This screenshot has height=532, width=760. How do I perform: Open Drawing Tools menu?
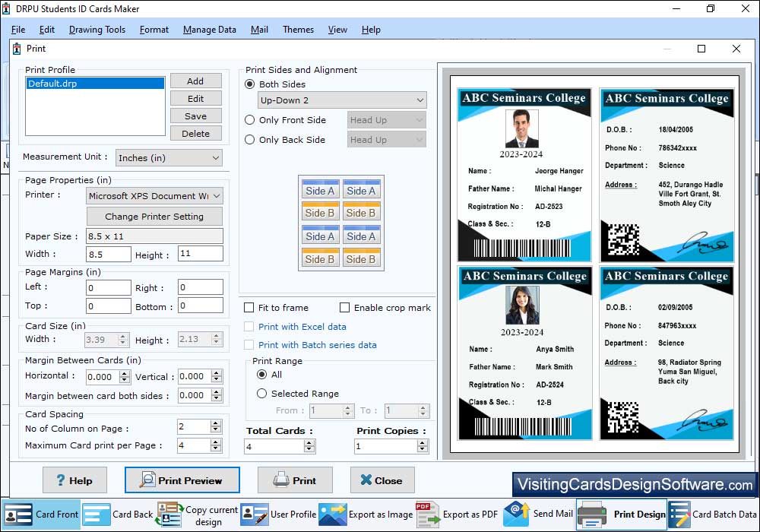(97, 30)
